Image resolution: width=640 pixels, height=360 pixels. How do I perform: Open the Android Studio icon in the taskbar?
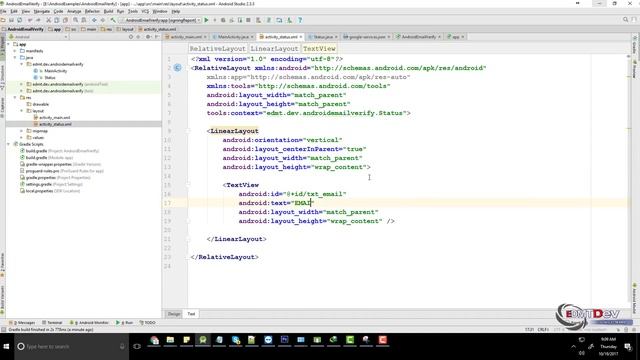pyautogui.click(x=203, y=340)
